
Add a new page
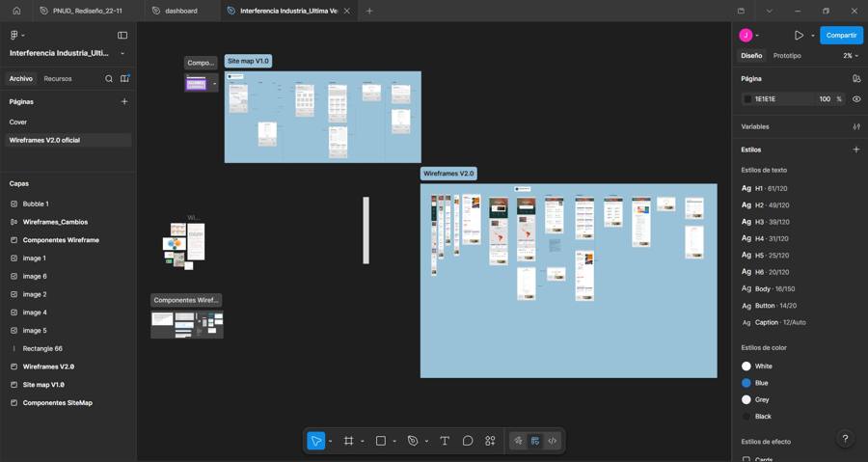pyautogui.click(x=124, y=102)
